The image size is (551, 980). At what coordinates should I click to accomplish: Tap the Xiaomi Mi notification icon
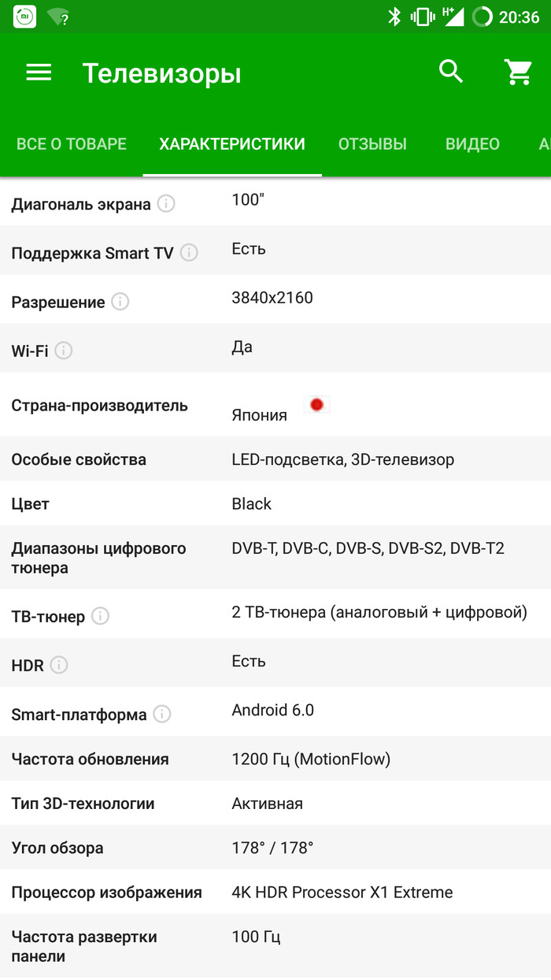24,17
